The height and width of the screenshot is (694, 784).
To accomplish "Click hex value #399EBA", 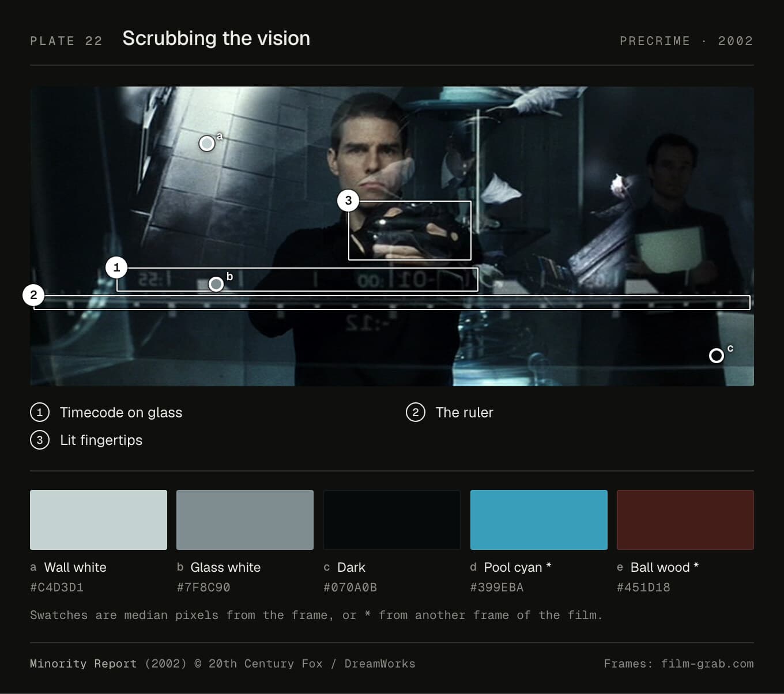I will click(x=497, y=587).
